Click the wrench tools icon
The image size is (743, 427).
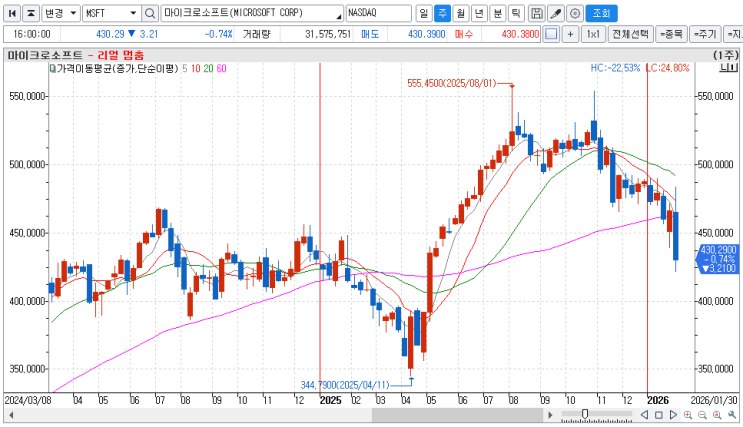pos(732,415)
